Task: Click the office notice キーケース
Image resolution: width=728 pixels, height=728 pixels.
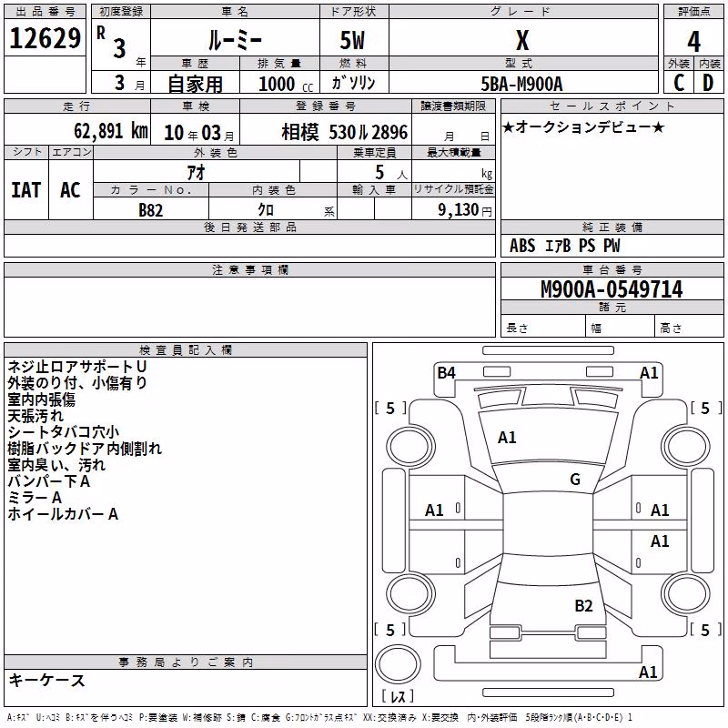Action: pos(47,680)
